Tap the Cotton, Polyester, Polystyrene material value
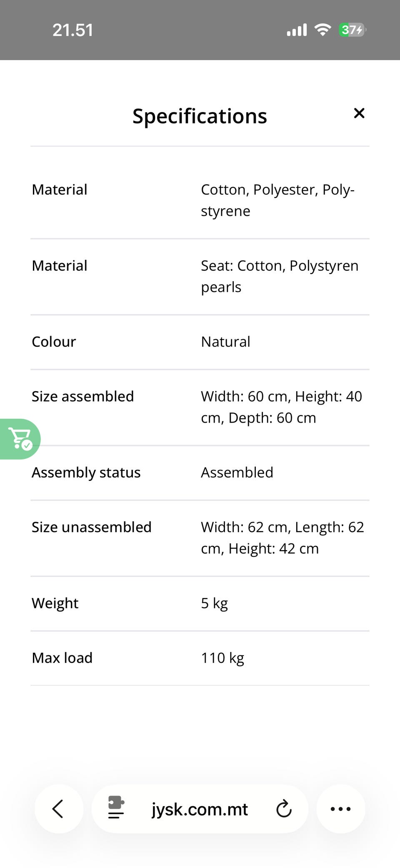 point(277,200)
